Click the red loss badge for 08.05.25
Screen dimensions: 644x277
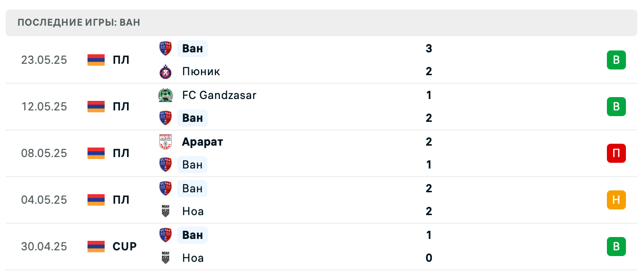click(616, 153)
